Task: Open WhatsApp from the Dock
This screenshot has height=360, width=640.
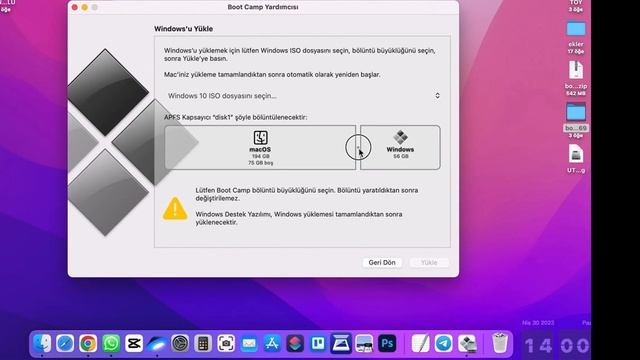Action: [111, 343]
